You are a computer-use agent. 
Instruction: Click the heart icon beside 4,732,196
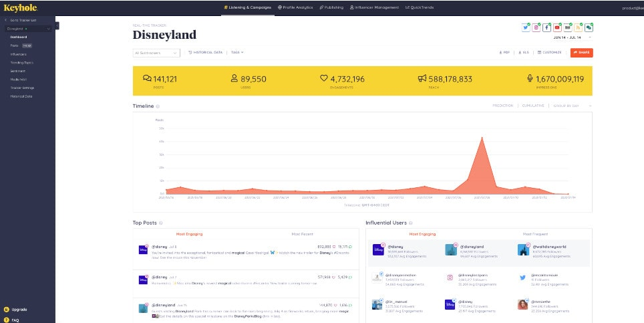pos(323,78)
